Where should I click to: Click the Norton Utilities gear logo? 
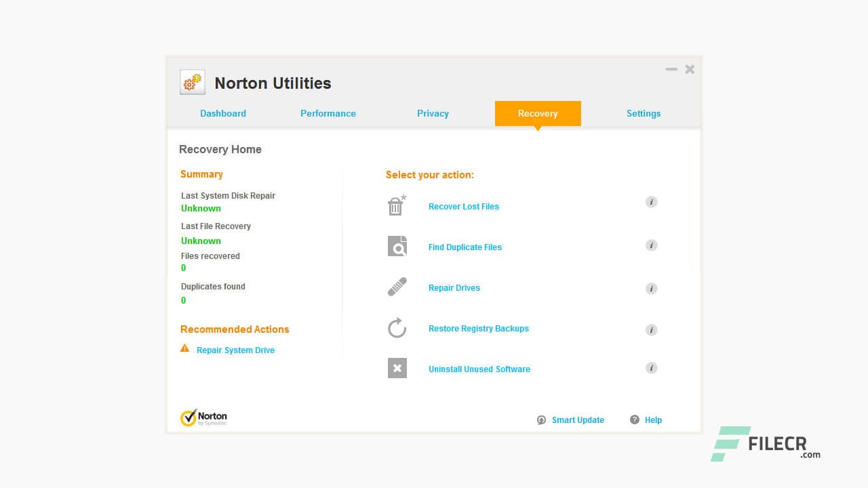pos(192,81)
